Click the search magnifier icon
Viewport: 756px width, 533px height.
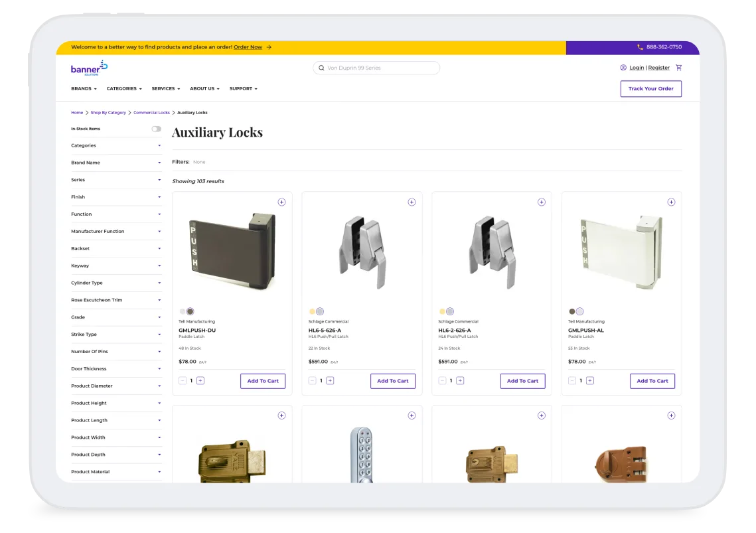point(322,68)
